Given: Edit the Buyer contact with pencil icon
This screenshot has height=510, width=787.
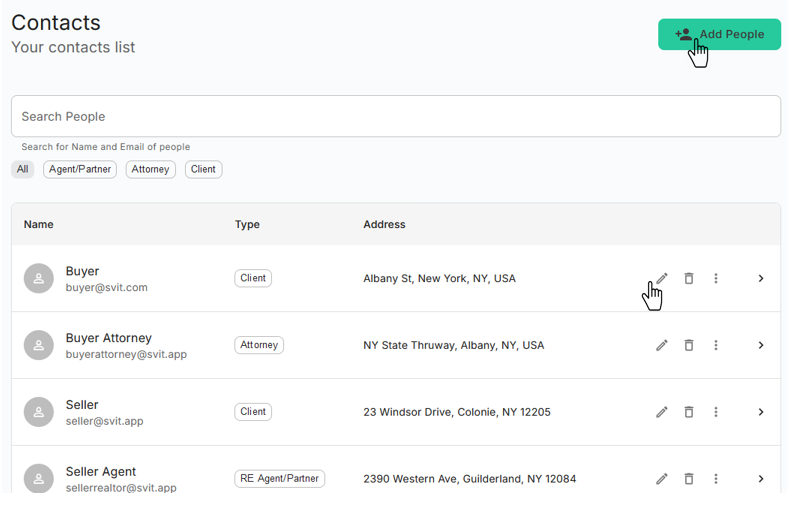Looking at the screenshot, I should 661,278.
